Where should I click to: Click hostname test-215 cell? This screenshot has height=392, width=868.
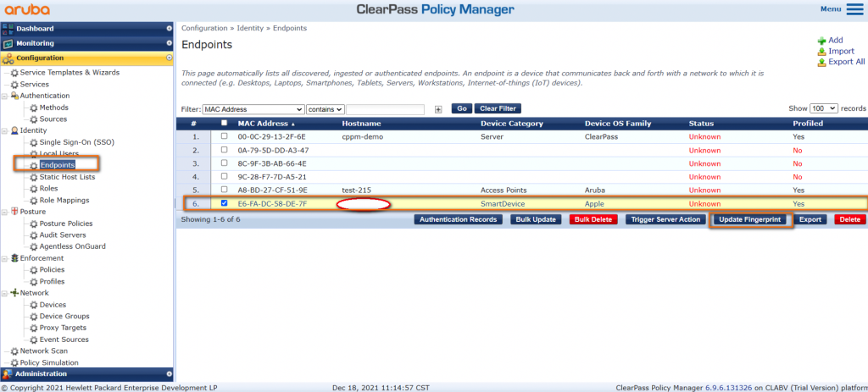(x=357, y=190)
